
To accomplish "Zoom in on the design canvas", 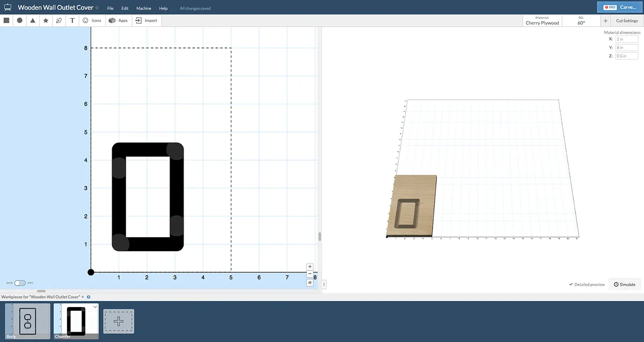I will point(310,266).
